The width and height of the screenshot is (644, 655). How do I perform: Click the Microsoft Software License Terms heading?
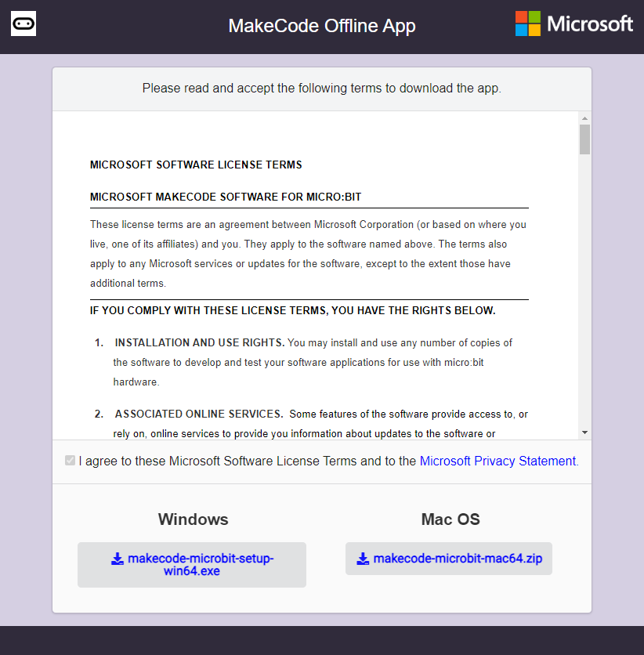coord(196,165)
